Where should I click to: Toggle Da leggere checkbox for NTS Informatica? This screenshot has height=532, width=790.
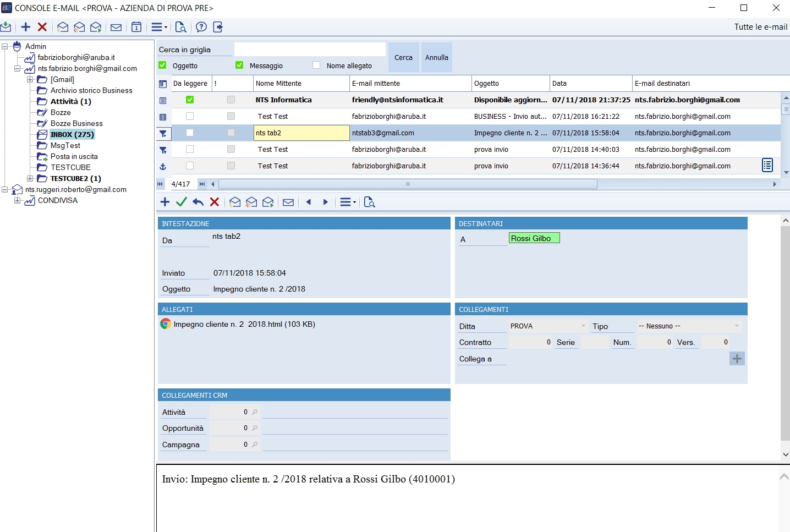click(x=190, y=100)
